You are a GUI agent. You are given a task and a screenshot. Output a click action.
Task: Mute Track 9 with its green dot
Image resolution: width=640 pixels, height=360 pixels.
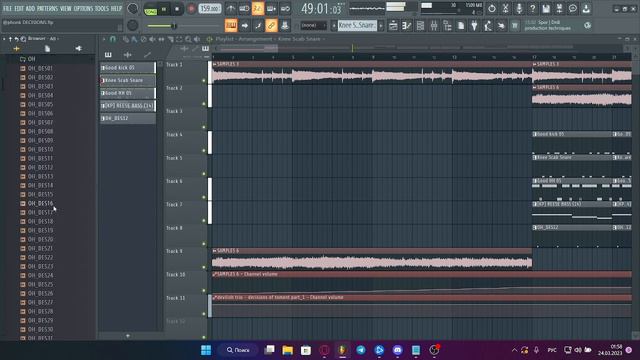click(x=204, y=267)
